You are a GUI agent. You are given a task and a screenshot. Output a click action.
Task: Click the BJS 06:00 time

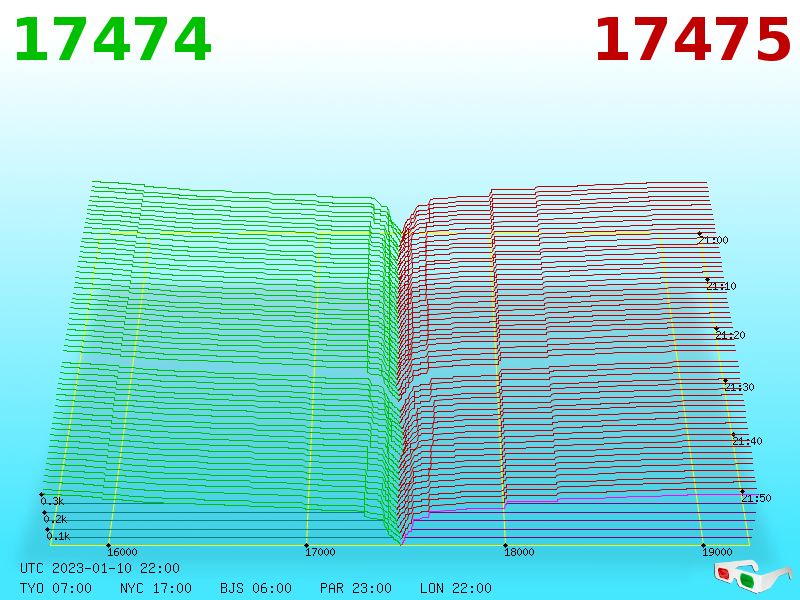point(256,588)
